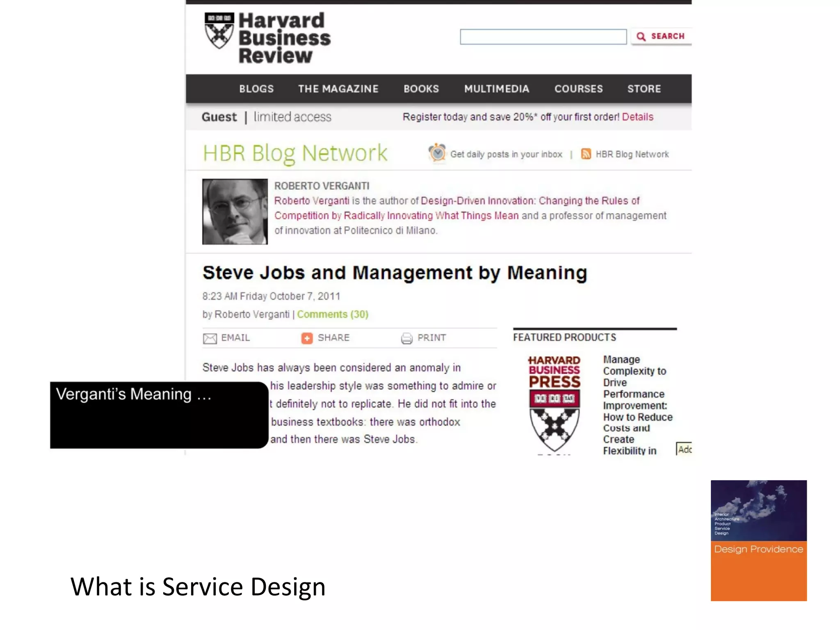The width and height of the screenshot is (840, 630).
Task: Click the HBR Blog Network green heading
Action: [295, 153]
